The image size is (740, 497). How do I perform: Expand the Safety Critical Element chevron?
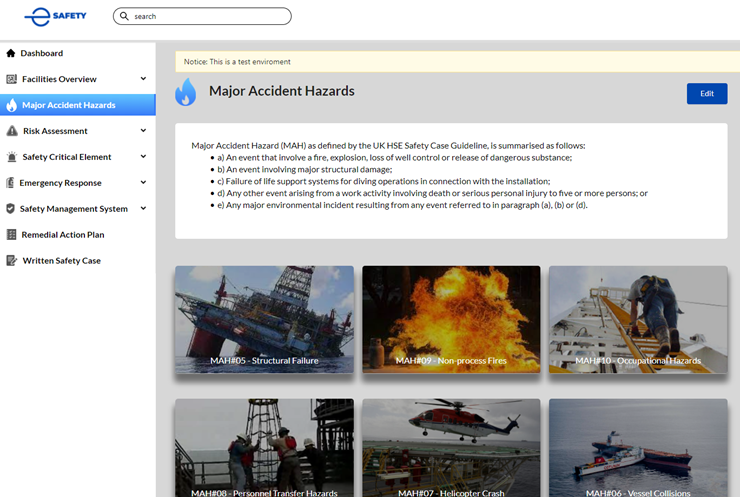(143, 157)
